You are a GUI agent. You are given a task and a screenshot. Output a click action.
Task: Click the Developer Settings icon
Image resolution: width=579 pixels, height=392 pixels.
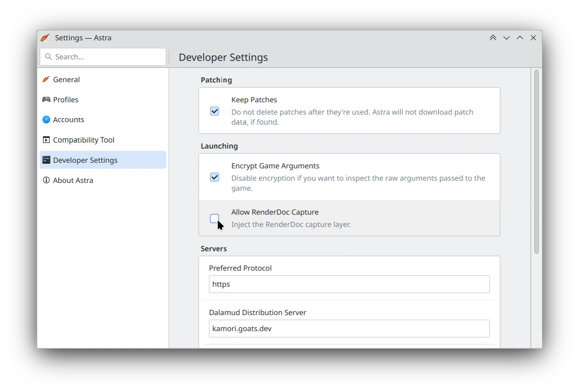click(x=46, y=160)
